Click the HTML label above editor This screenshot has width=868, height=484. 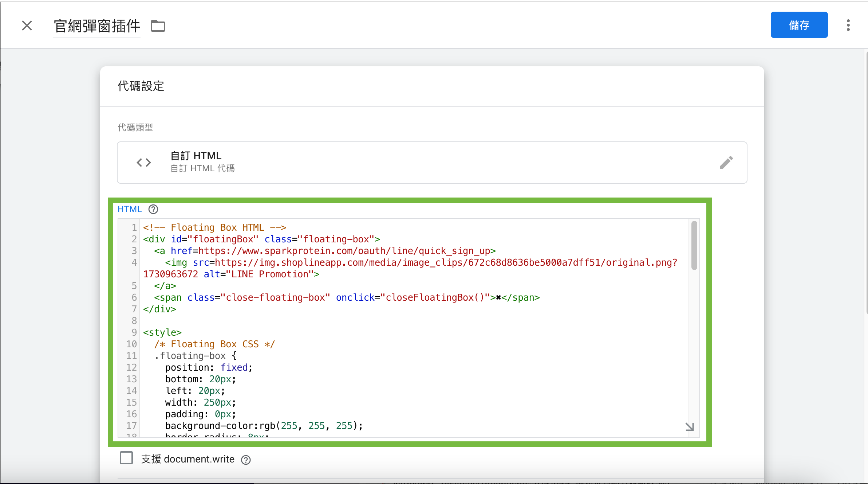click(130, 209)
